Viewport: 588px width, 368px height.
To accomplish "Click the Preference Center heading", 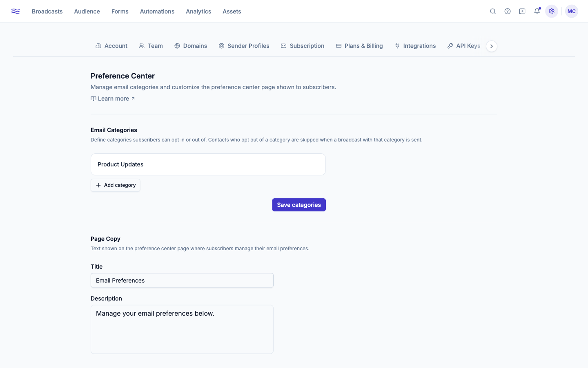I will click(x=122, y=76).
